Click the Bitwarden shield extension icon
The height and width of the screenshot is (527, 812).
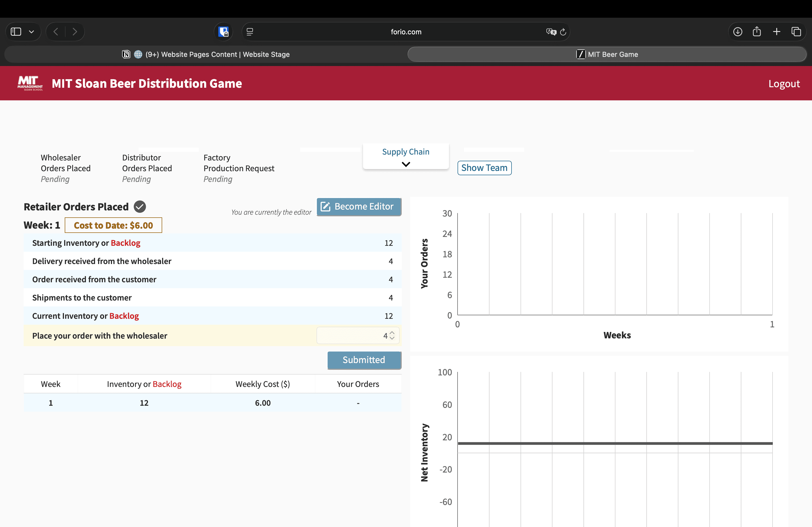(x=223, y=32)
